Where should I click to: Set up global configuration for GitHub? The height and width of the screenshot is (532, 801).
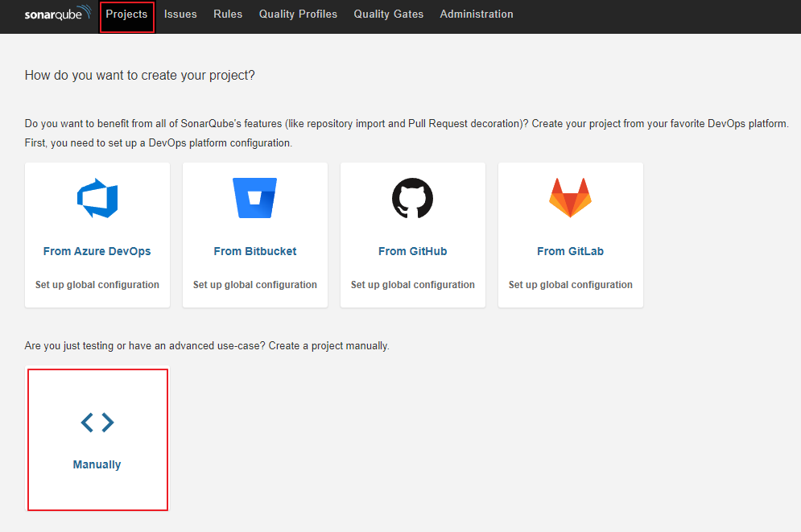tap(413, 285)
